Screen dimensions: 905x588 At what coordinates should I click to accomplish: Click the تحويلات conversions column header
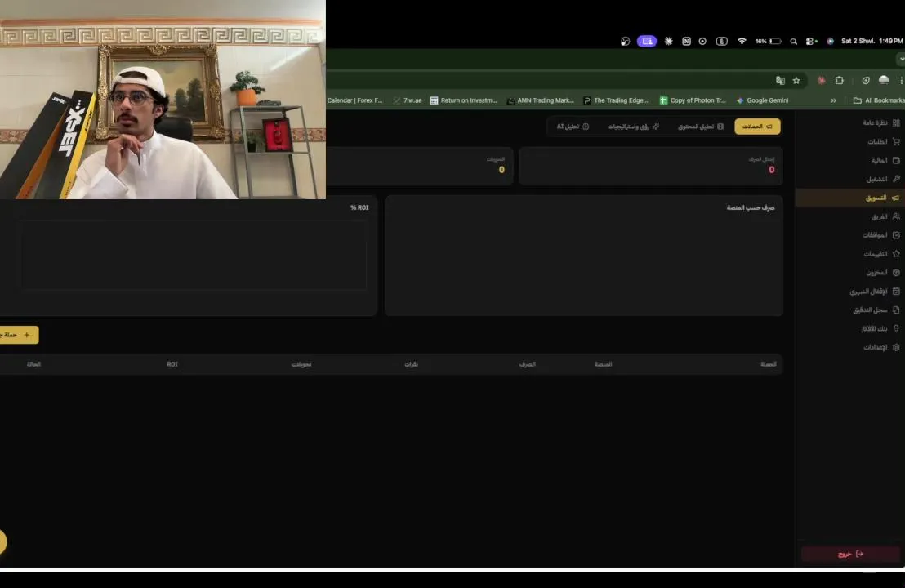(301, 364)
